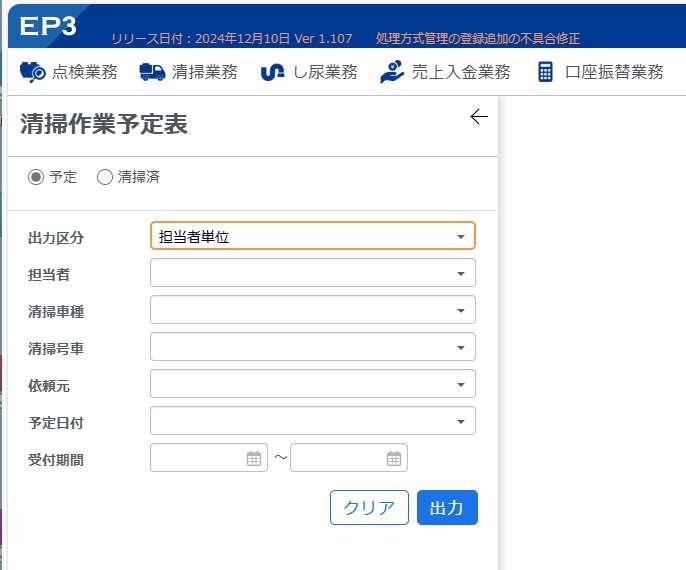The width and height of the screenshot is (686, 570).
Task: Select the 予定 radio button
Action: pyautogui.click(x=36, y=177)
